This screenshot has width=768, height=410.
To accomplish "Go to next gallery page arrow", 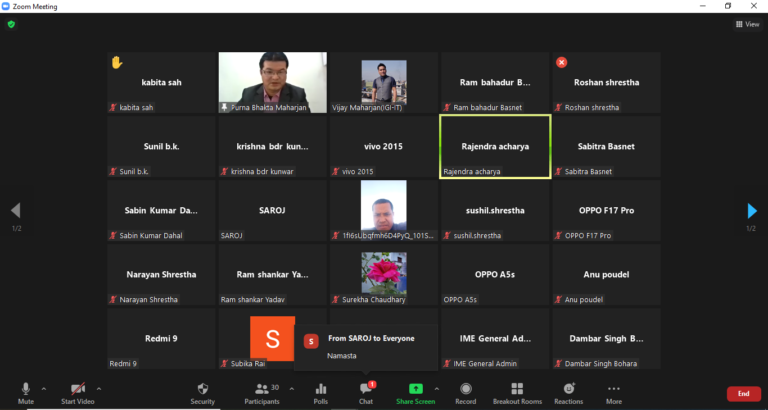I will coord(752,211).
